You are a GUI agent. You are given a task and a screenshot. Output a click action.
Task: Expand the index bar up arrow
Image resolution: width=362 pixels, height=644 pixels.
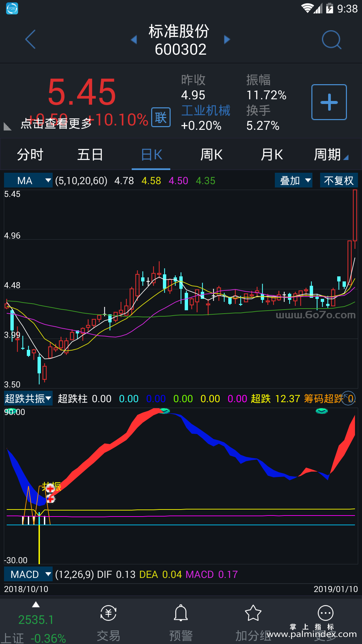[36, 605]
